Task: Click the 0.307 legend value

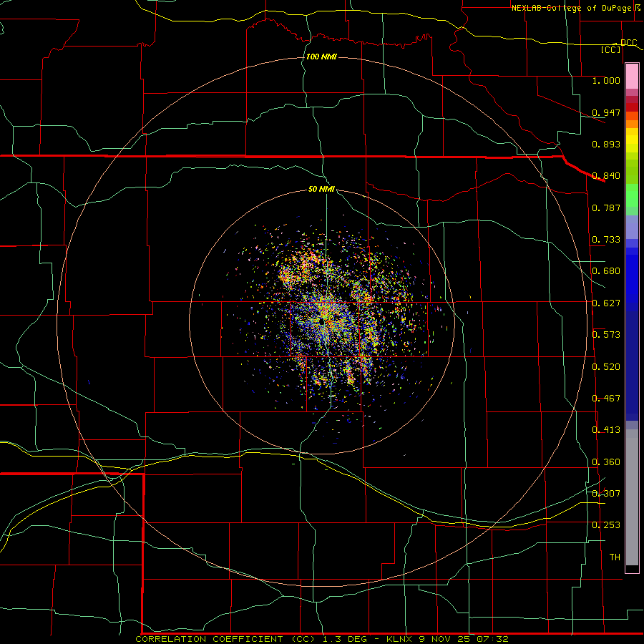Action: click(x=606, y=494)
